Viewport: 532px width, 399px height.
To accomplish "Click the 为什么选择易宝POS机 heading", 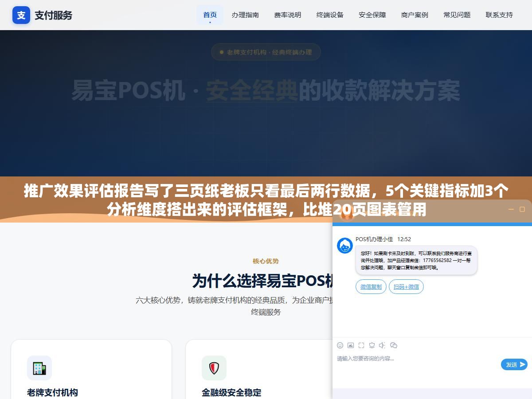I will click(262, 281).
